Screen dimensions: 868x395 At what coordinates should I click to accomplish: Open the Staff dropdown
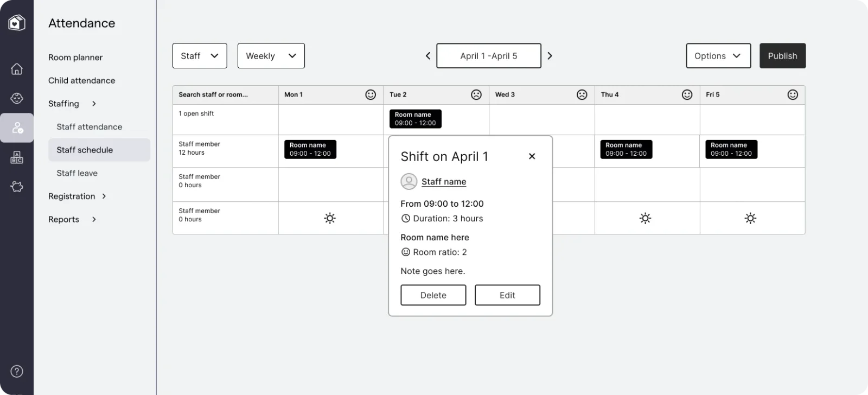click(x=200, y=56)
